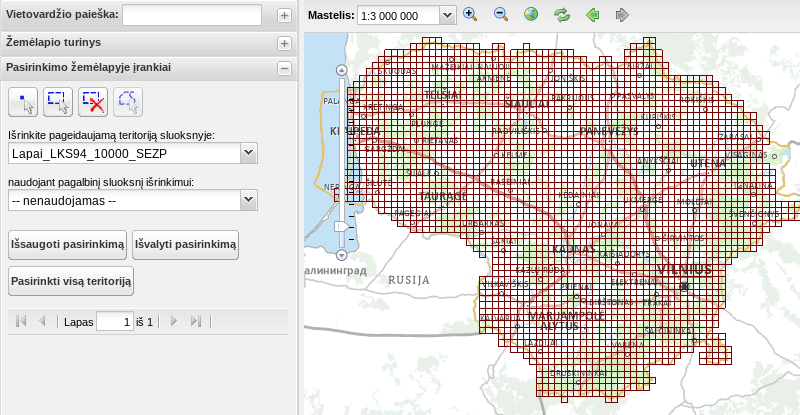Image resolution: width=800 pixels, height=415 pixels.
Task: Select the rectangle selection tool
Action: click(x=58, y=102)
